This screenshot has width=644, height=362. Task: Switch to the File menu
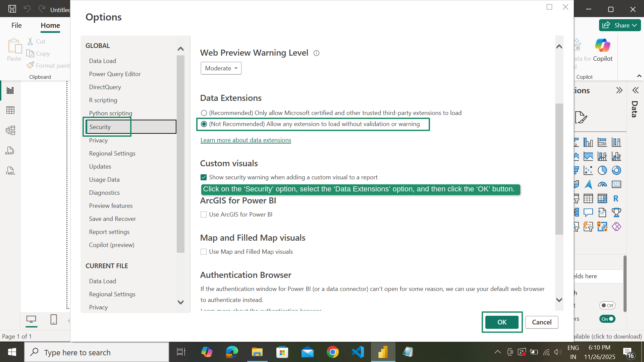click(x=16, y=25)
